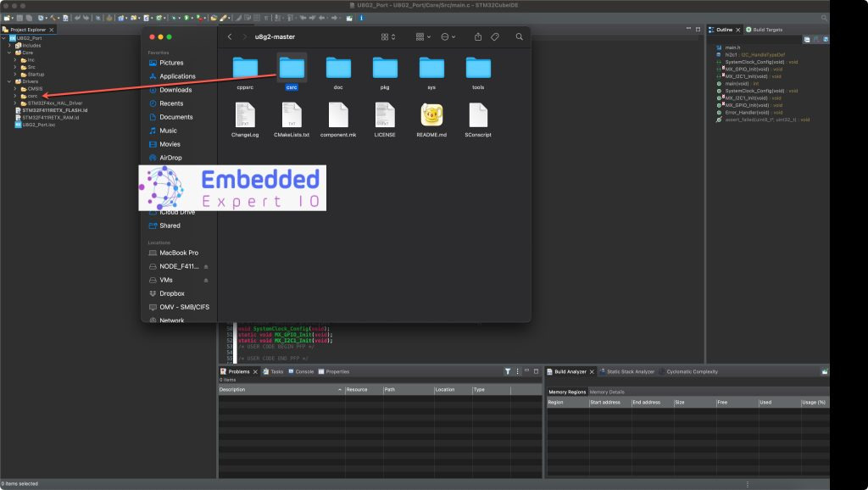Expand the CMSIS folder node
Screen dimensions: 868x490
tap(15, 88)
